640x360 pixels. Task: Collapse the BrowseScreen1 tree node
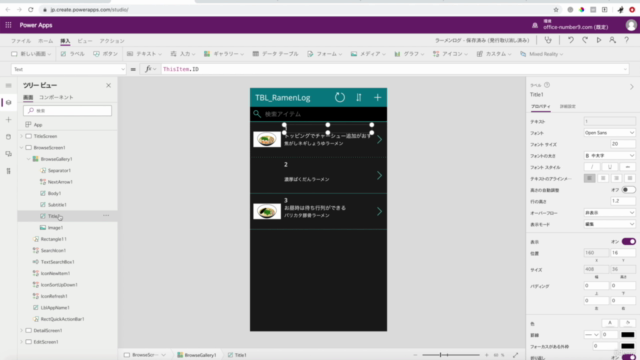coord(22,148)
